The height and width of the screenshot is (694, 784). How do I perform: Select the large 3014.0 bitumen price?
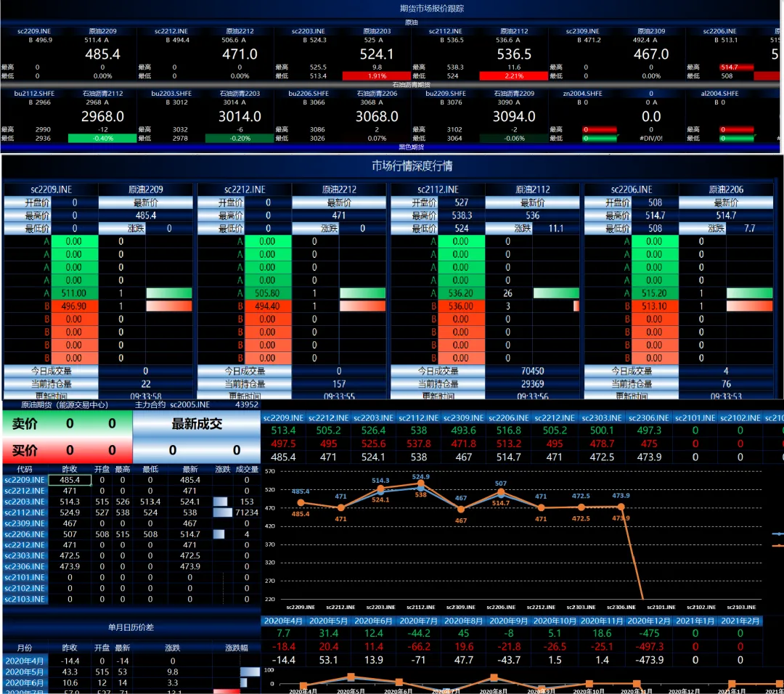coord(240,116)
